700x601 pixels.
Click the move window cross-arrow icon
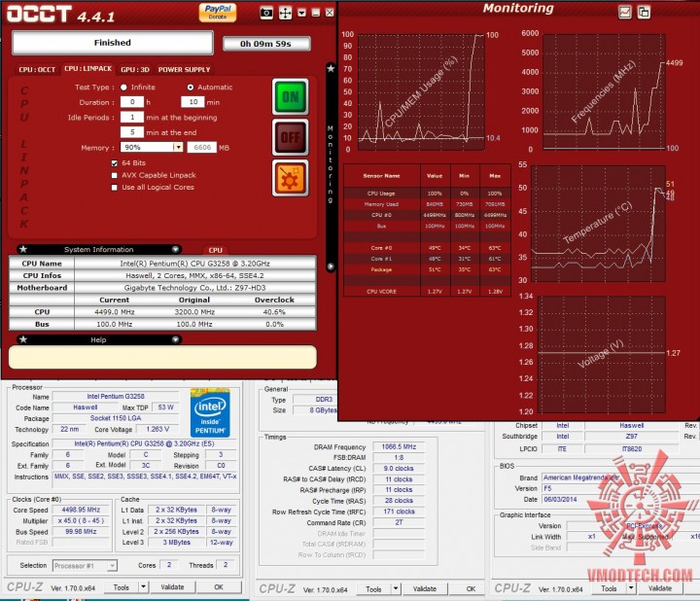pos(285,13)
